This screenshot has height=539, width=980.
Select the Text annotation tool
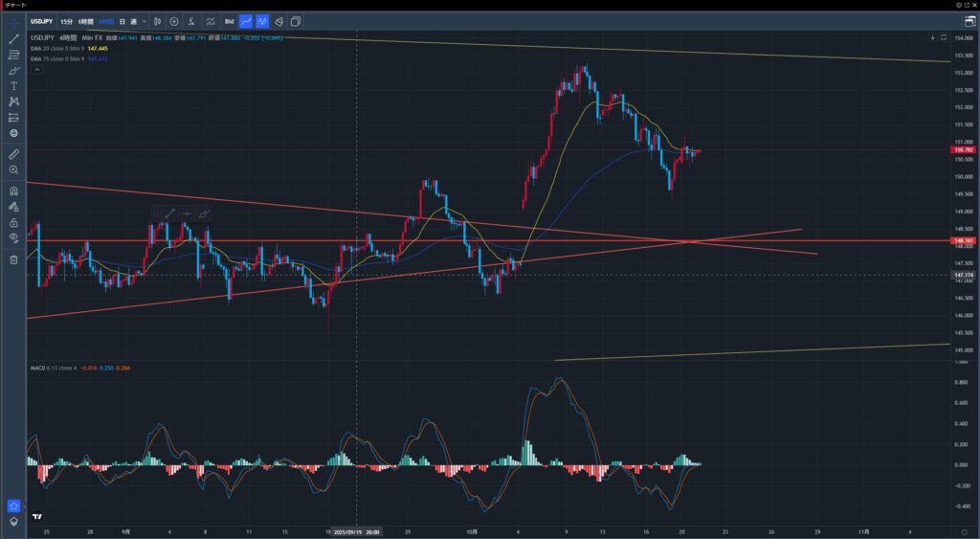pyautogui.click(x=13, y=86)
